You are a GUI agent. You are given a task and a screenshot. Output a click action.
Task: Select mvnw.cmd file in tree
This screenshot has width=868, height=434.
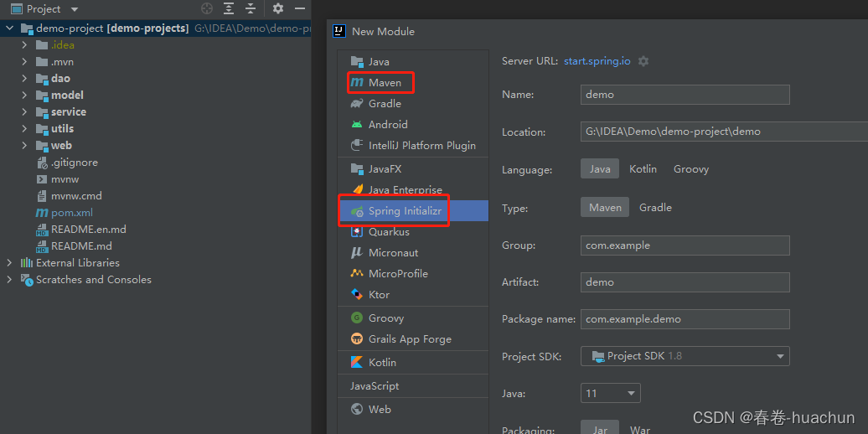76,196
